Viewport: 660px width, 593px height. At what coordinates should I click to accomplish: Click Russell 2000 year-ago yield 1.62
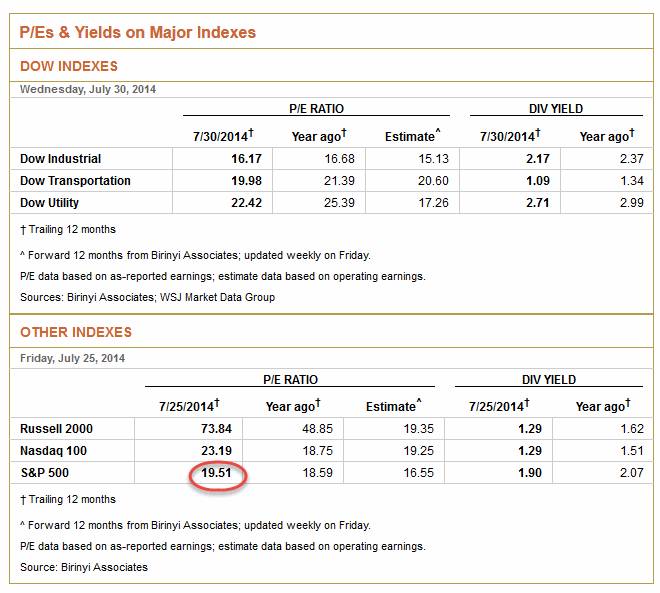632,428
